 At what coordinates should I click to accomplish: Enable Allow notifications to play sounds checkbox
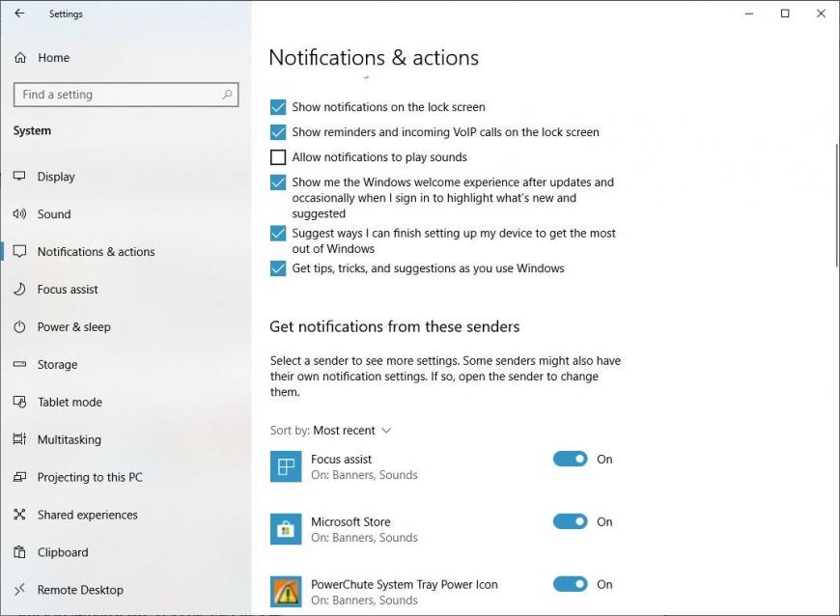click(278, 157)
